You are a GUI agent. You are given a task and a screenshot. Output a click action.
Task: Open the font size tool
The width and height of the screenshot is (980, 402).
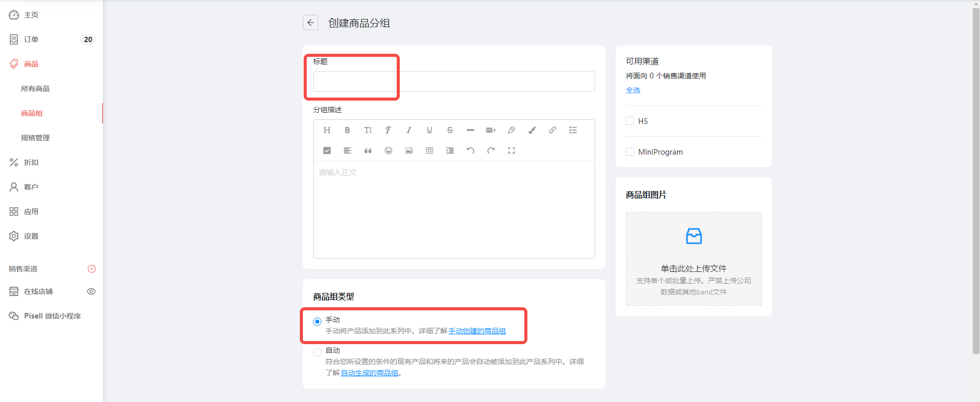click(368, 130)
